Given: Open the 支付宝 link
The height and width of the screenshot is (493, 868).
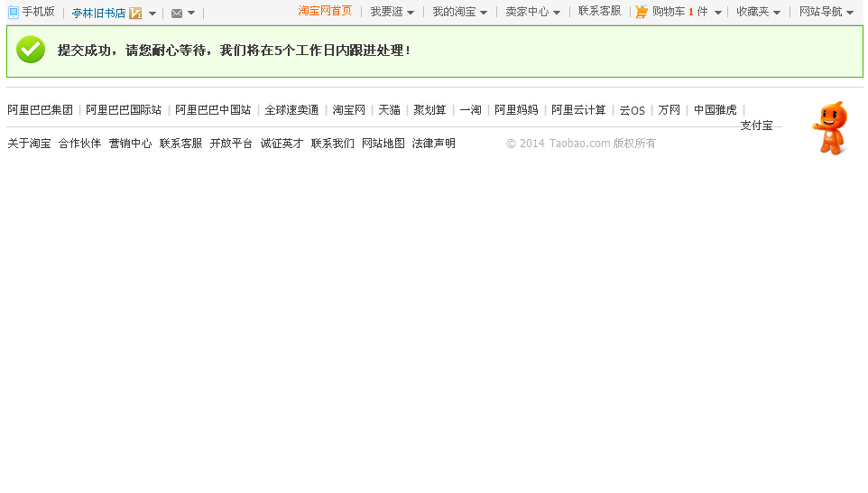Looking at the screenshot, I should point(756,126).
